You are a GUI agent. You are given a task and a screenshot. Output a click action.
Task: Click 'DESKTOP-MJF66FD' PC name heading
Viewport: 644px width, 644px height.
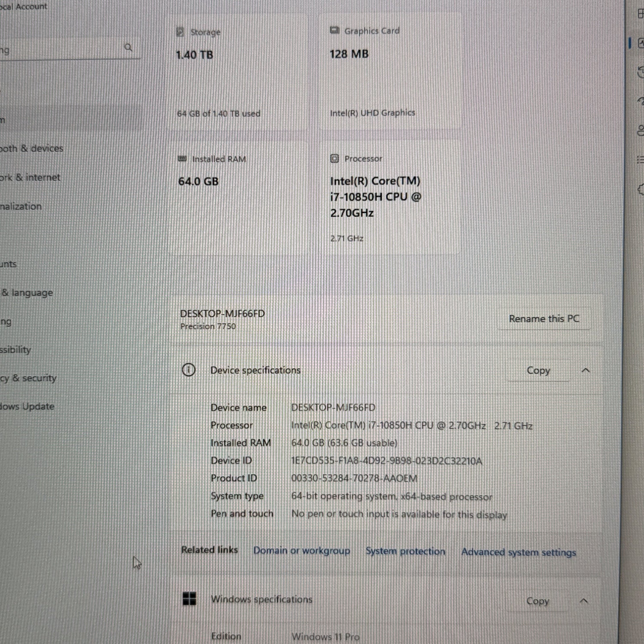point(222,313)
